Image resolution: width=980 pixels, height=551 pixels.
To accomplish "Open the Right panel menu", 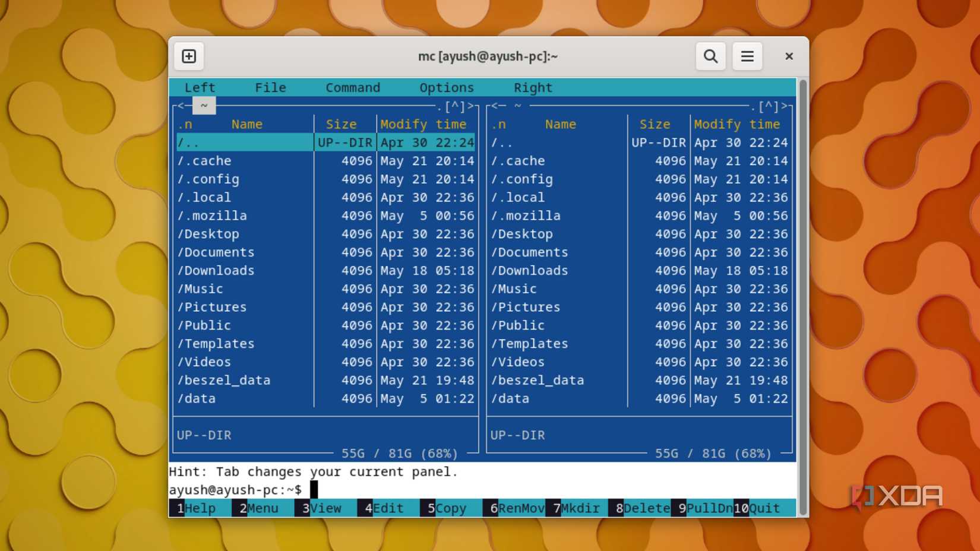I will tap(533, 87).
